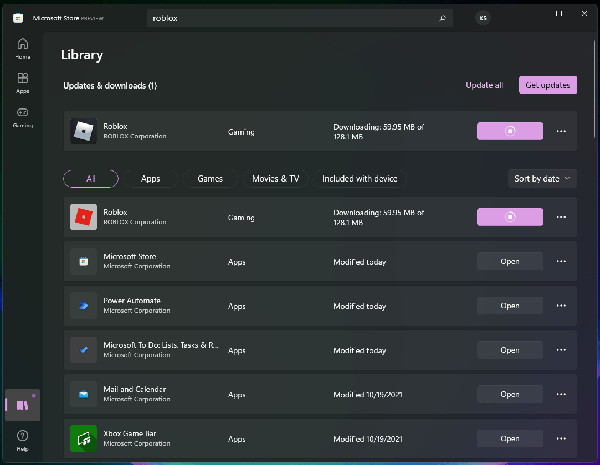Open Mail and Calendar
The width and height of the screenshot is (600, 465).
pos(510,394)
